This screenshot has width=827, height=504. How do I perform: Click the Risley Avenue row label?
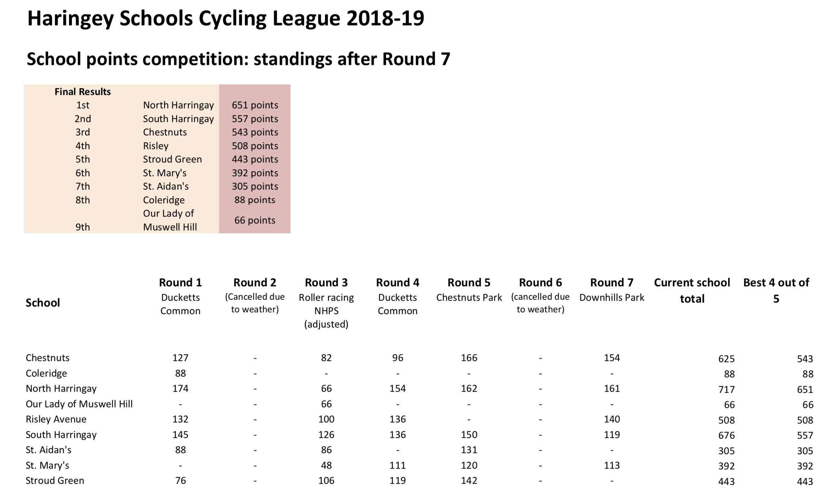pyautogui.click(x=56, y=419)
